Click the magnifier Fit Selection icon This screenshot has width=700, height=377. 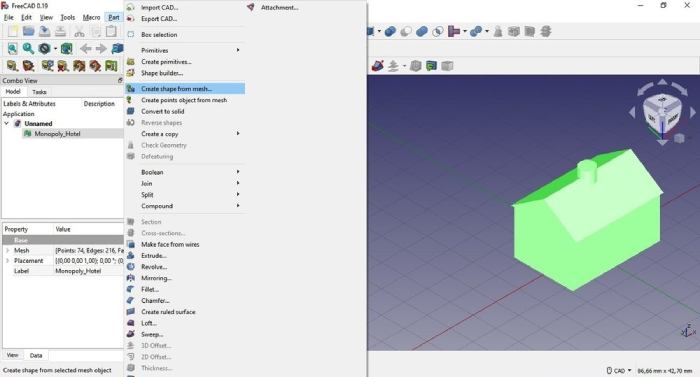29,48
